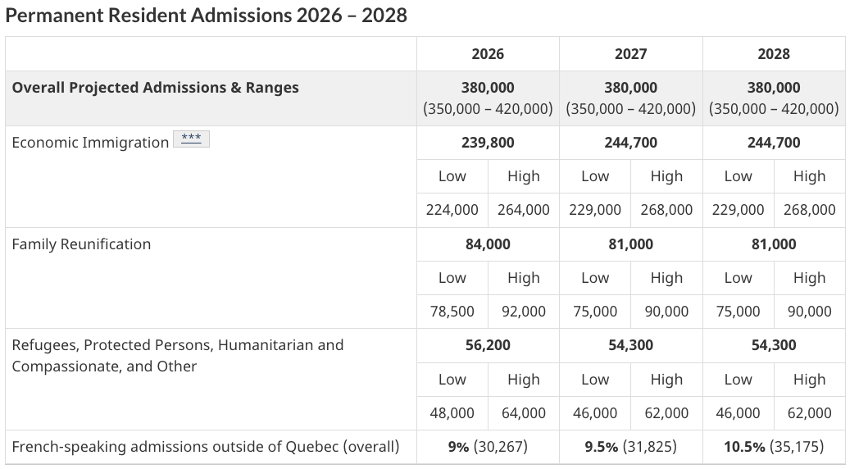Select the 92,000 high range cell
The width and height of the screenshot is (868, 469).
tap(523, 312)
